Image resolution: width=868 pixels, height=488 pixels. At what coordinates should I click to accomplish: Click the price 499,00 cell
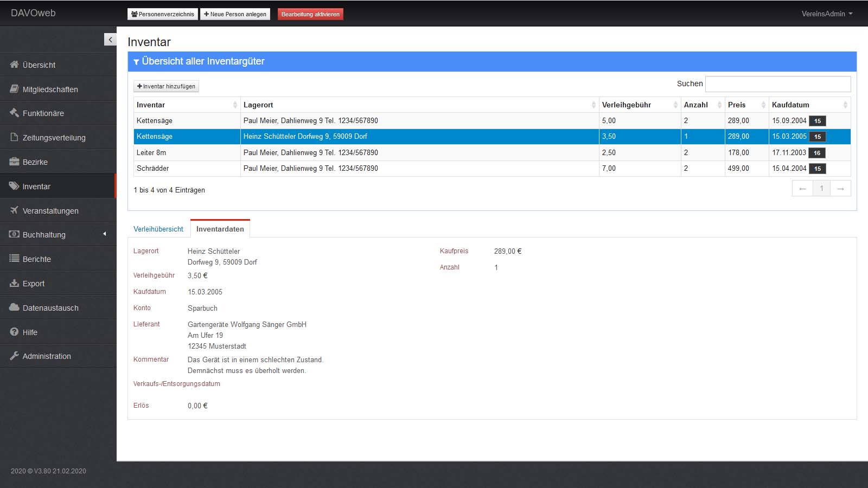[746, 169]
